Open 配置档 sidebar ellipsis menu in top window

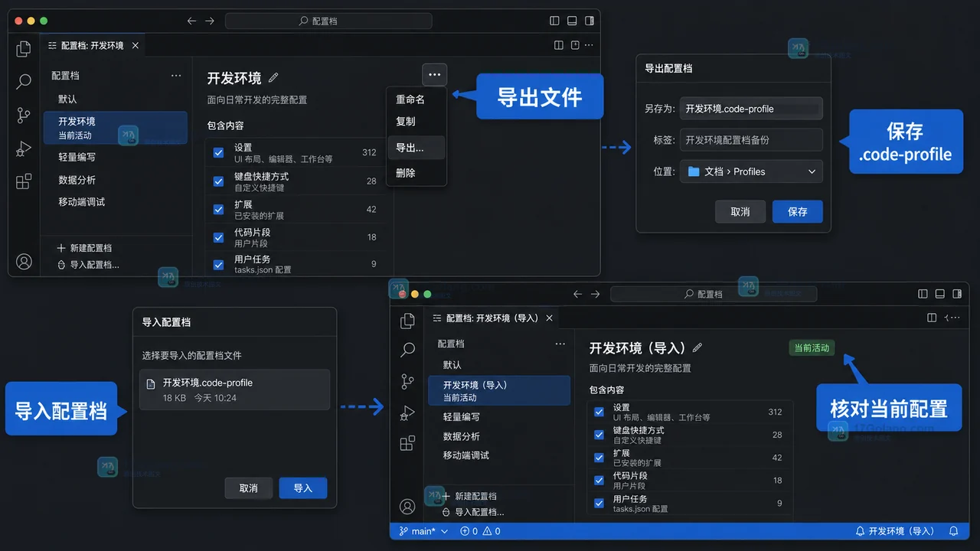coord(176,76)
